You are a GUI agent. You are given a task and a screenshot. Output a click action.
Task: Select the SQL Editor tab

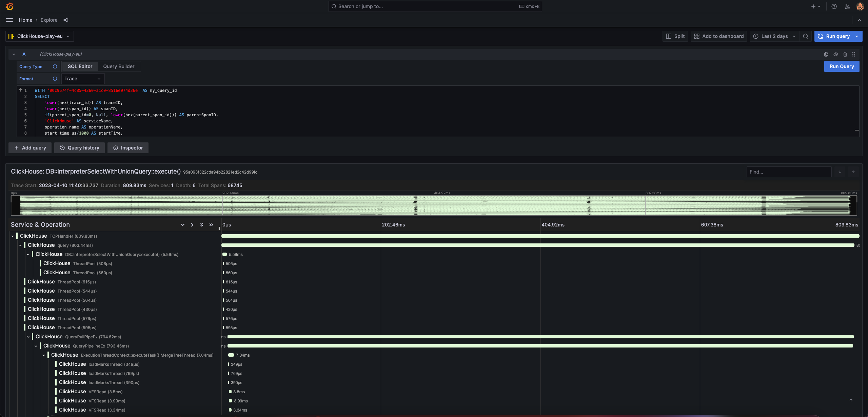(x=80, y=66)
